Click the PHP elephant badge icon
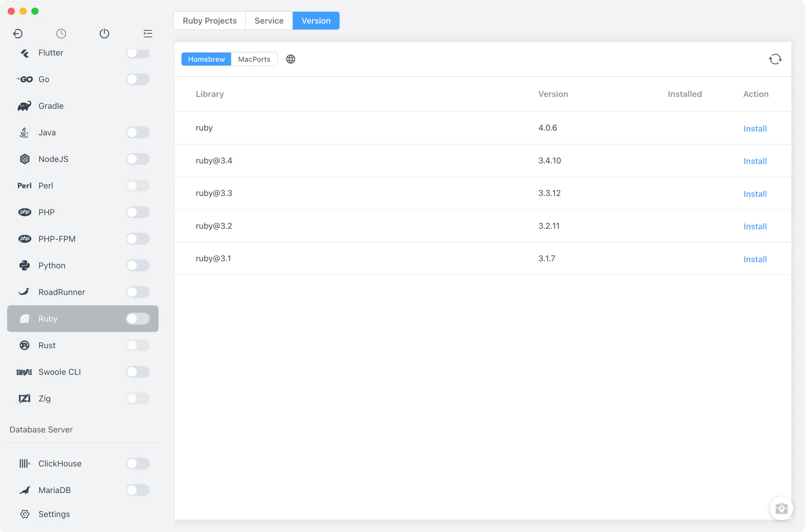The width and height of the screenshot is (805, 532). 25,212
